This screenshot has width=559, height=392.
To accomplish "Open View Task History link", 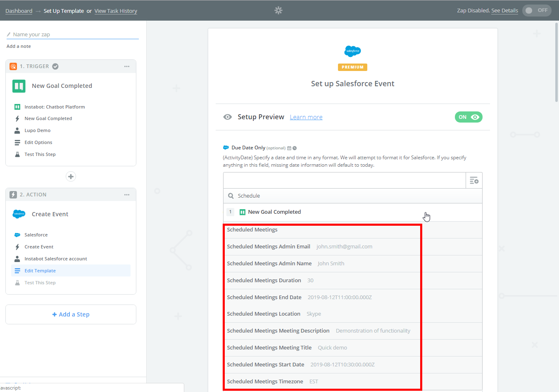I will coord(116,11).
